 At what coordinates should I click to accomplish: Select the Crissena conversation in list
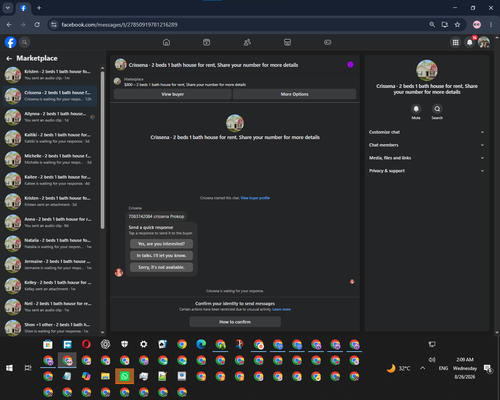tap(50, 96)
